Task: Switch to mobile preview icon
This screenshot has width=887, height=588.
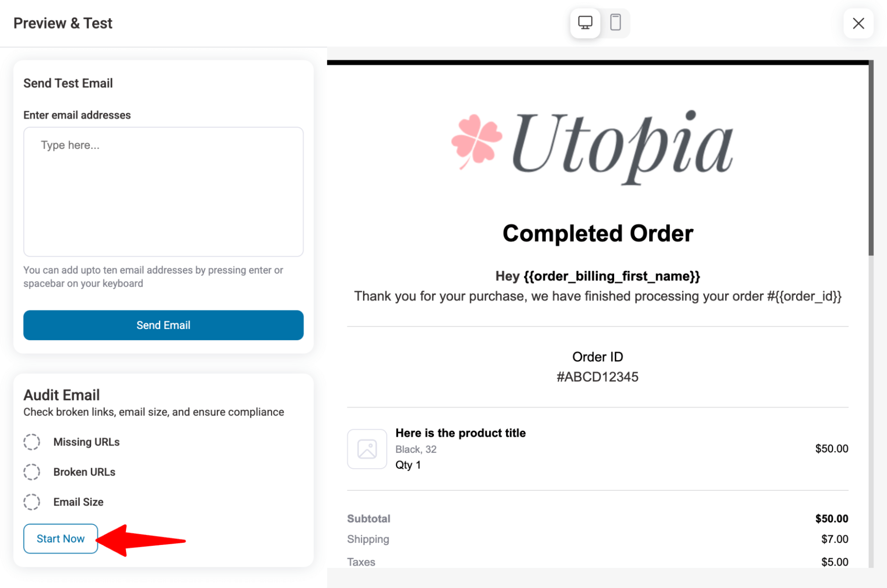Action: (615, 23)
